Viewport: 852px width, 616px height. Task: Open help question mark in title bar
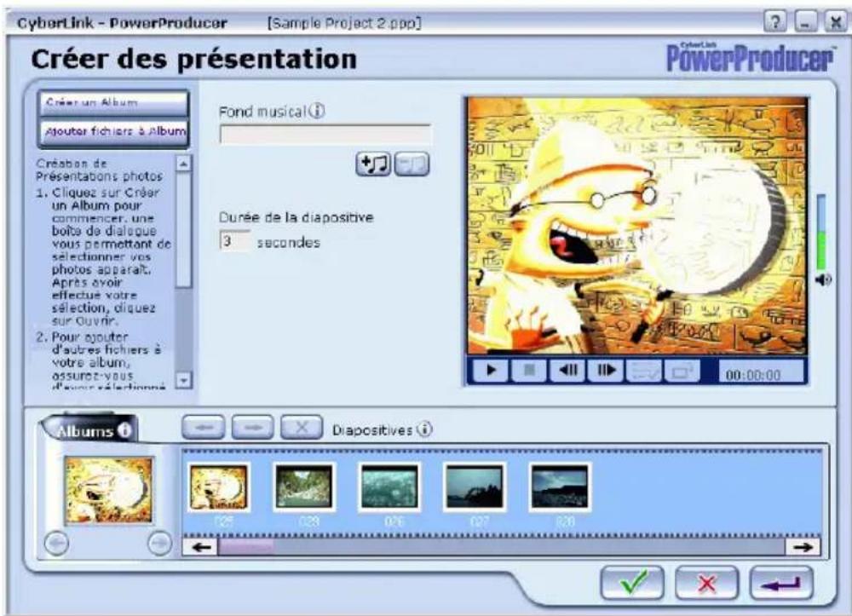click(x=775, y=22)
